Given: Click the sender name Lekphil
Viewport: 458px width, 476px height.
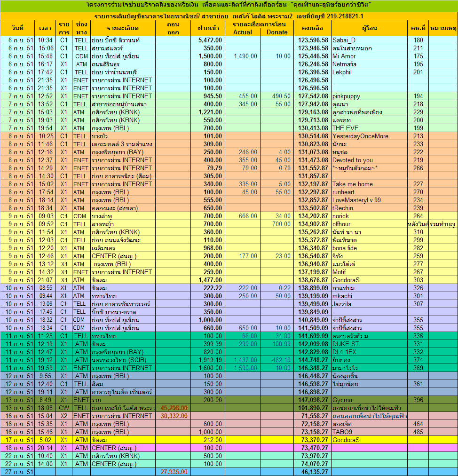Looking at the screenshot, I should (342, 72).
